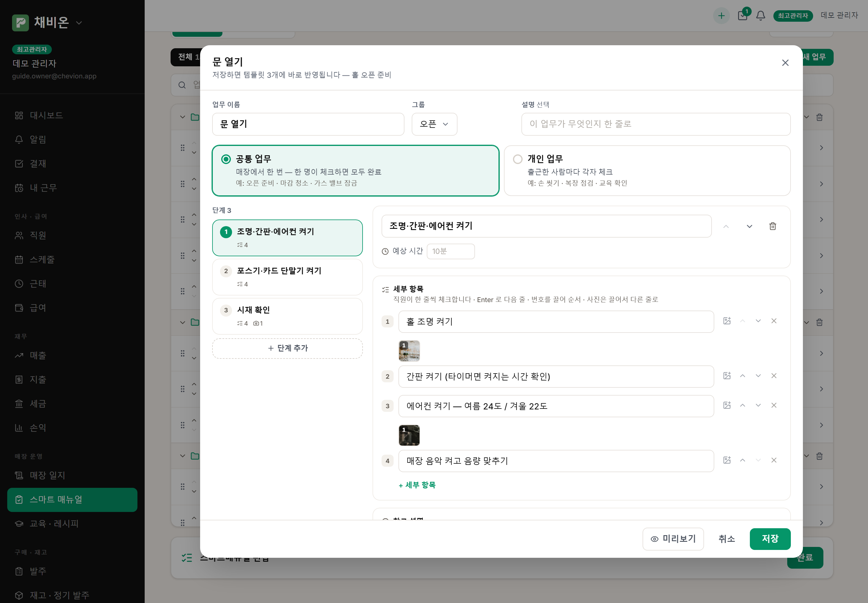The image size is (868, 603).
Task: Select step 3 시재 확인
Action: click(287, 316)
